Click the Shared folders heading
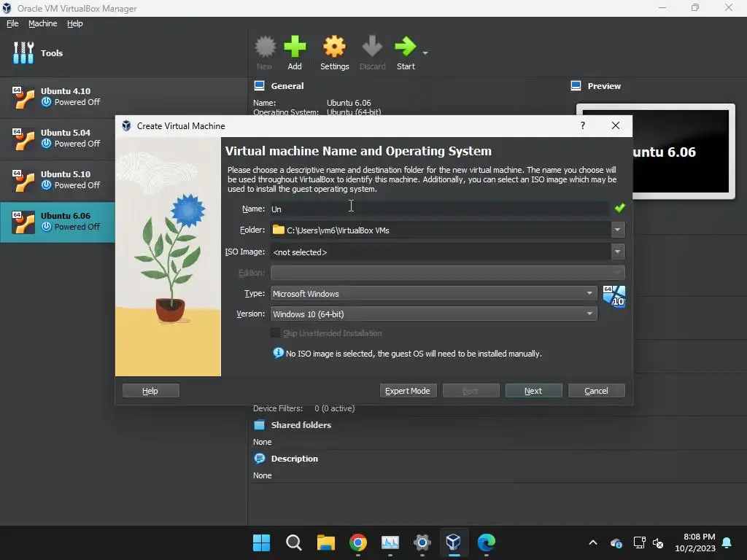Image resolution: width=747 pixels, height=560 pixels. point(301,425)
